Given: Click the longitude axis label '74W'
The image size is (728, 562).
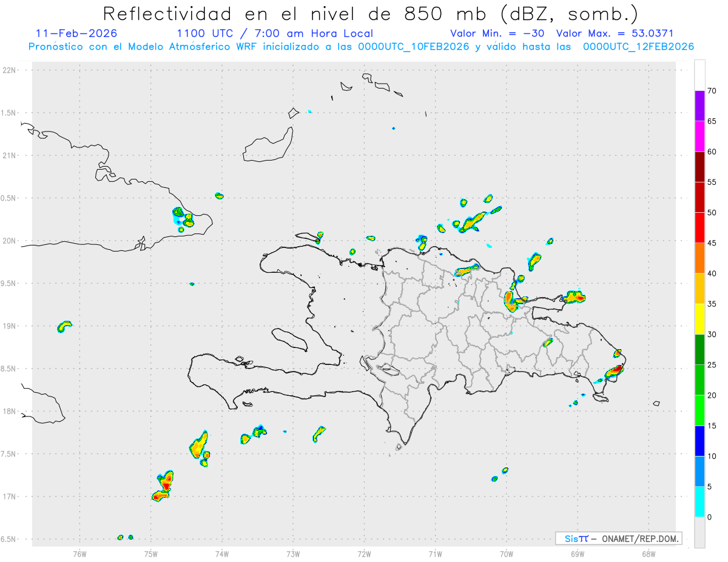Looking at the screenshot, I should (x=222, y=554).
